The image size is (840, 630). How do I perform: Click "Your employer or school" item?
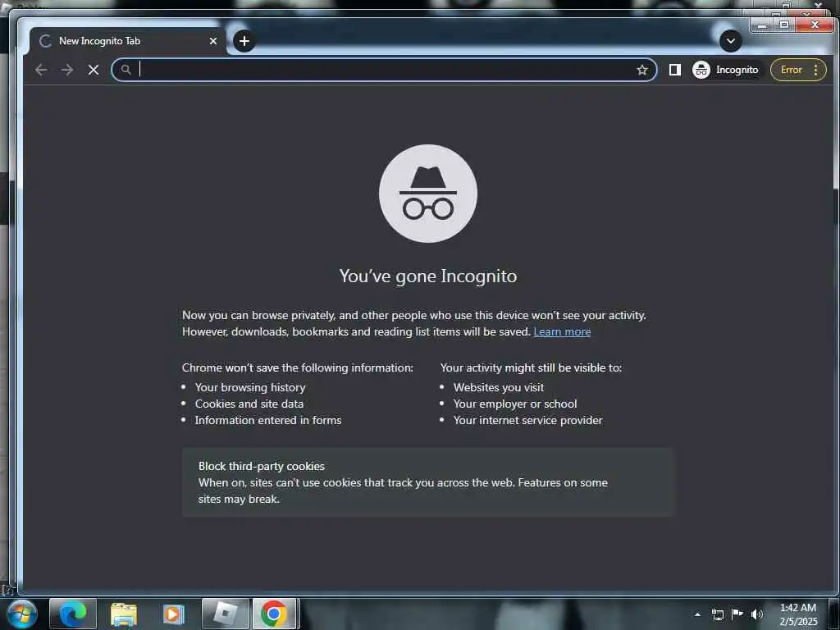[x=515, y=404]
